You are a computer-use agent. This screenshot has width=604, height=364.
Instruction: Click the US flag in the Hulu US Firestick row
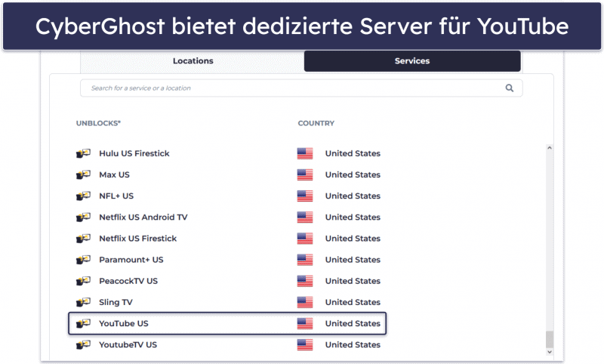tap(305, 153)
